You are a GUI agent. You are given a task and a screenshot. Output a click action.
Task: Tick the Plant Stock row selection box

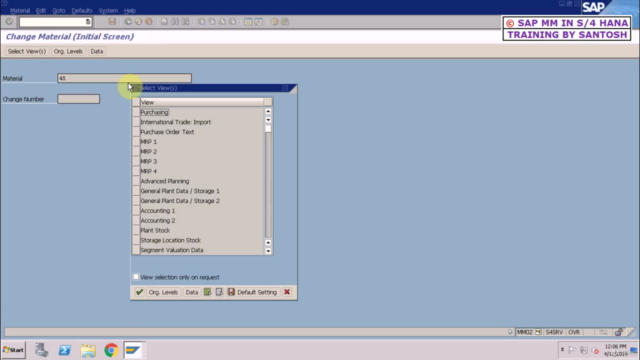136,230
